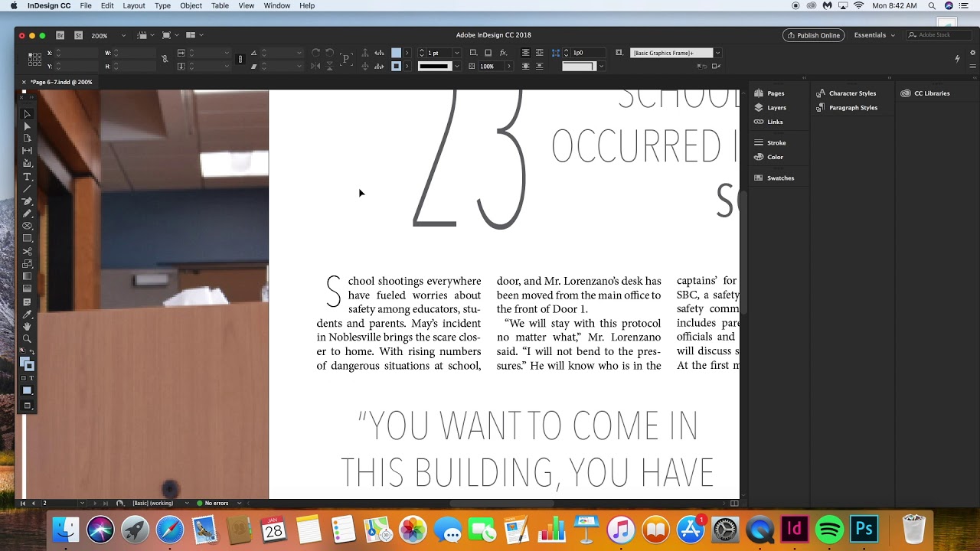Toggle constrain proportions for width and height
This screenshot has height=551, width=980.
coord(165,59)
